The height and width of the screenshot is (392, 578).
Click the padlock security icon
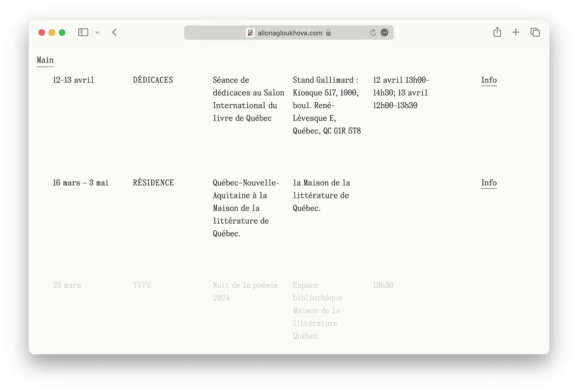[x=329, y=33]
